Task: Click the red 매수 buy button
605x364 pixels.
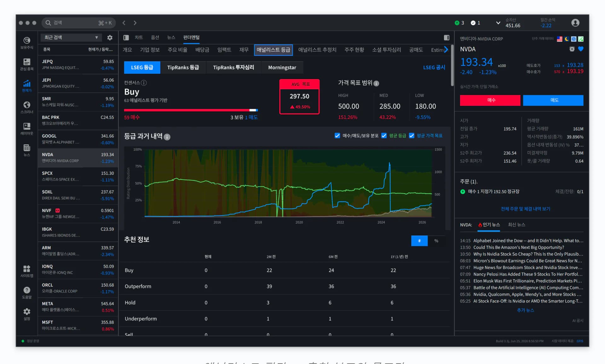Action: 490,100
